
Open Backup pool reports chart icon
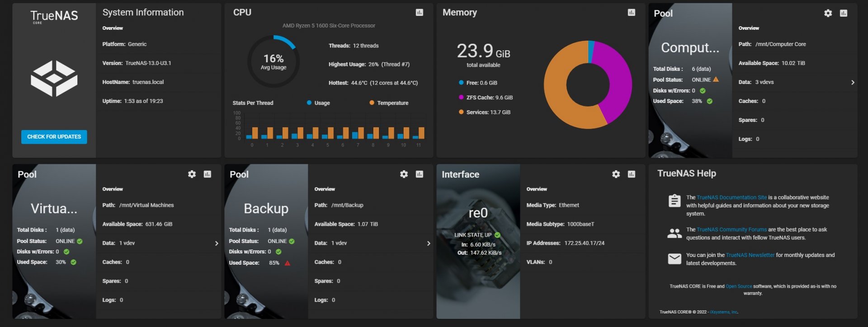point(419,174)
